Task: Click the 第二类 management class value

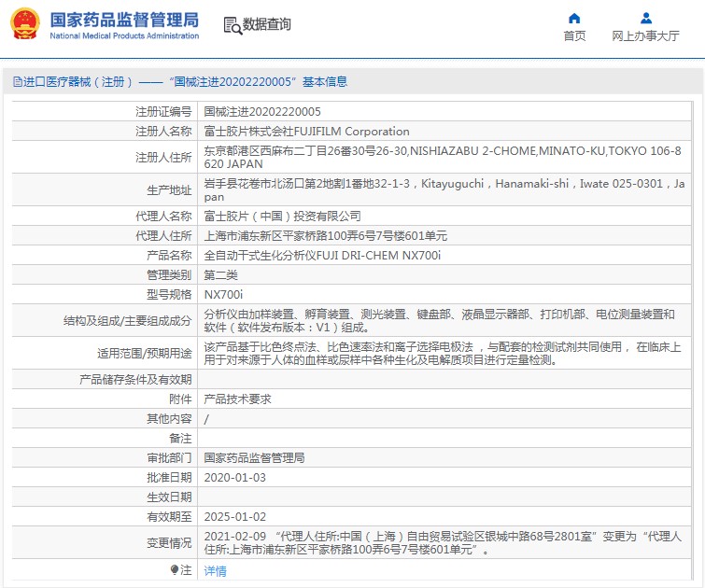Action: click(220, 274)
